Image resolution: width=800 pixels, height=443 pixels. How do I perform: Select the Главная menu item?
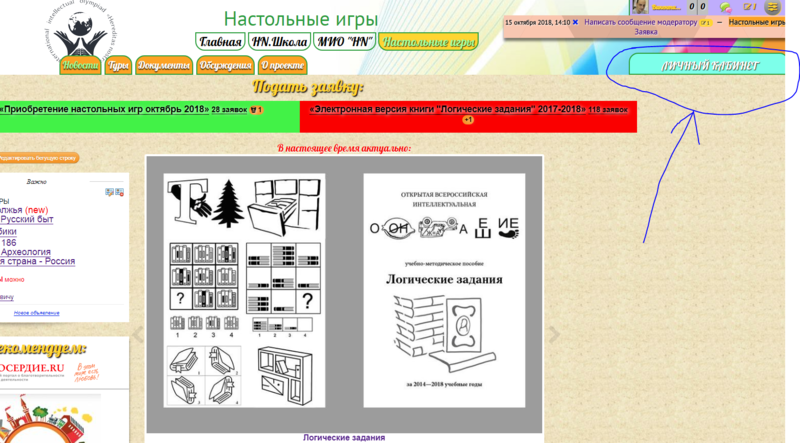220,41
